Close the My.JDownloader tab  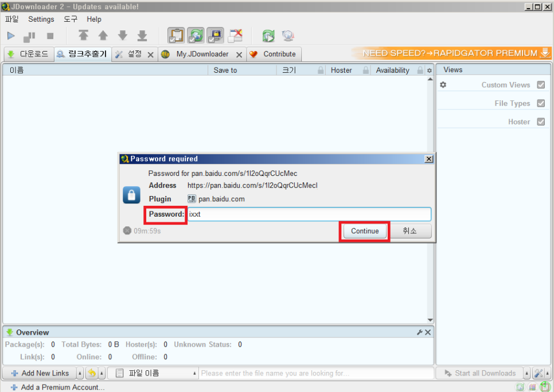[239, 55]
